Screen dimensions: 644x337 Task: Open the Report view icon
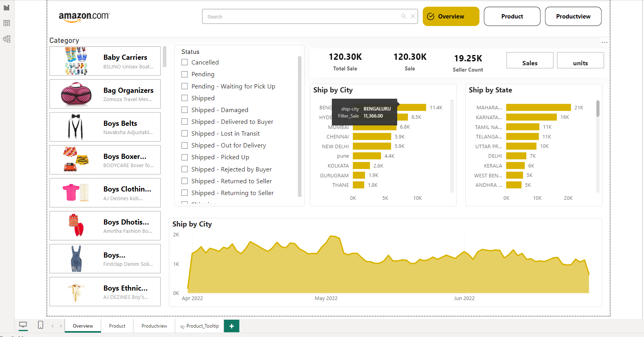pos(7,7)
